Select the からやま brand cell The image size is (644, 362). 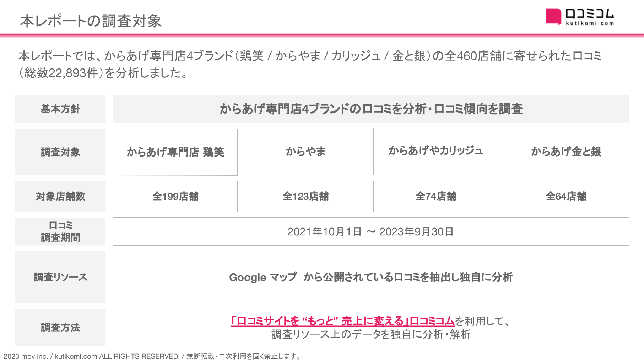point(305,152)
